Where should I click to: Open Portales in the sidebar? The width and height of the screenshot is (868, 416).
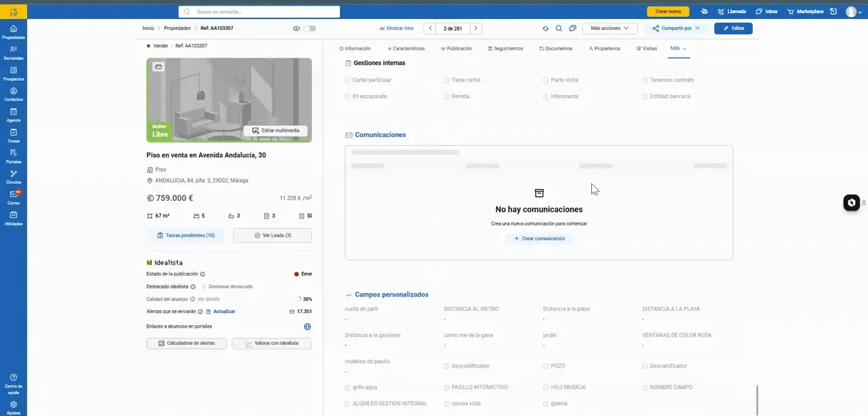tap(14, 156)
